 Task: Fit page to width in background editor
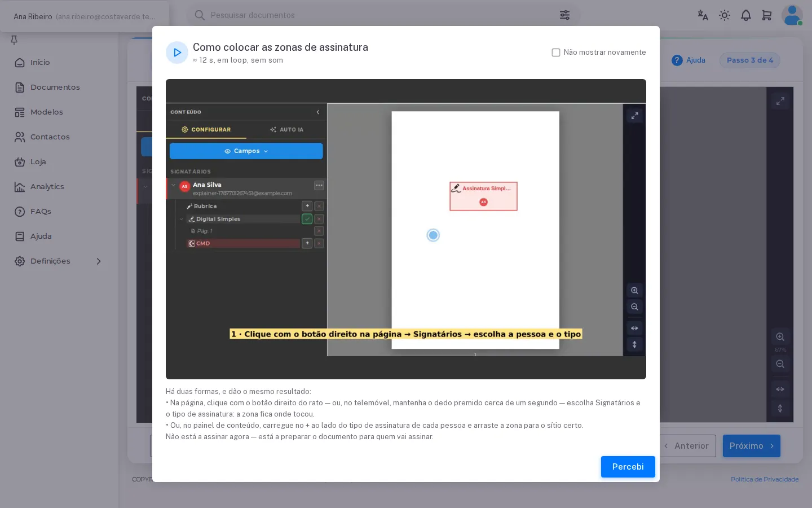780,389
